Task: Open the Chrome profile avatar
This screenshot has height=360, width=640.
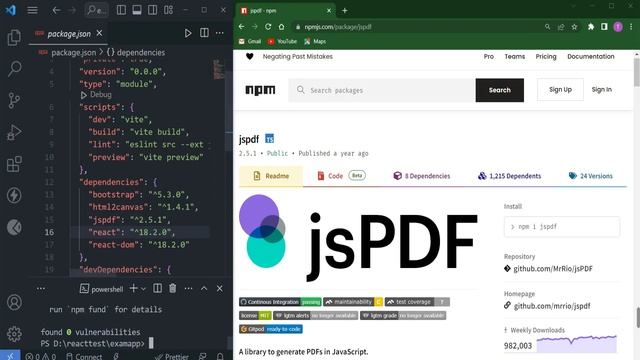Action: [618, 27]
